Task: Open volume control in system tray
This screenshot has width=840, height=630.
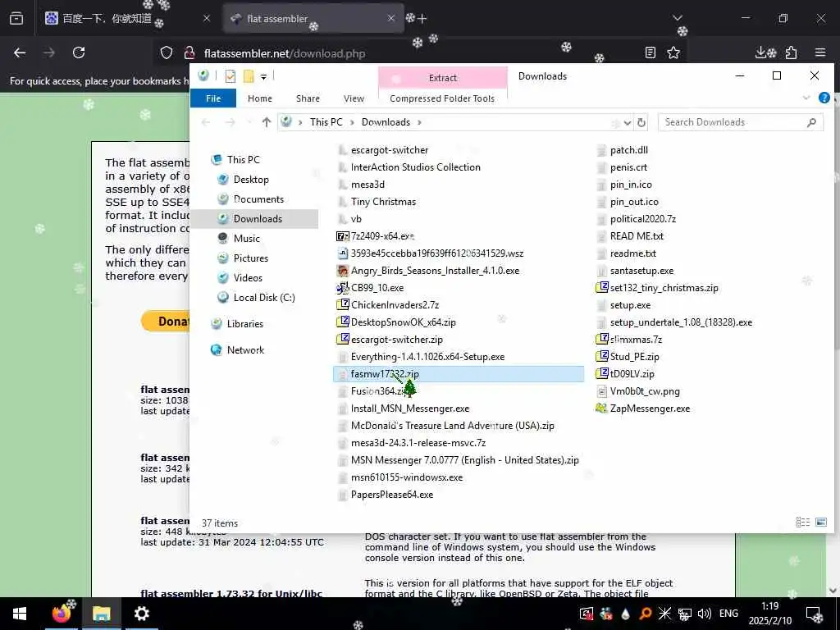Action: point(705,614)
